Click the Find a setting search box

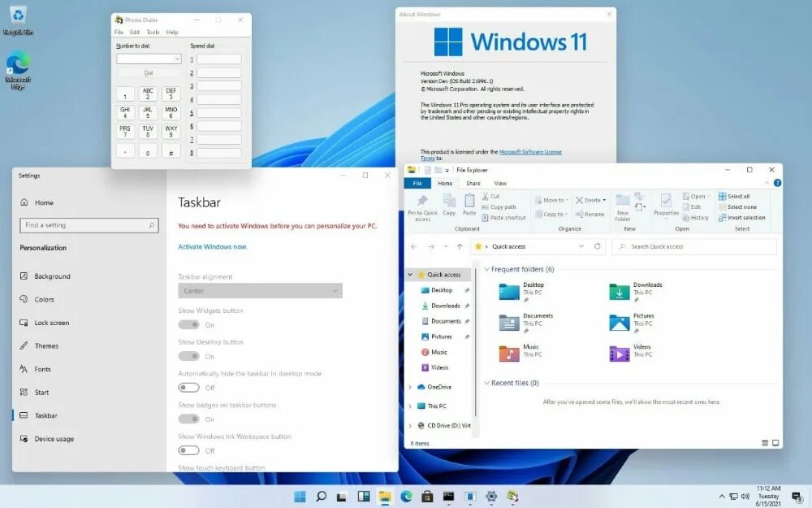click(89, 225)
